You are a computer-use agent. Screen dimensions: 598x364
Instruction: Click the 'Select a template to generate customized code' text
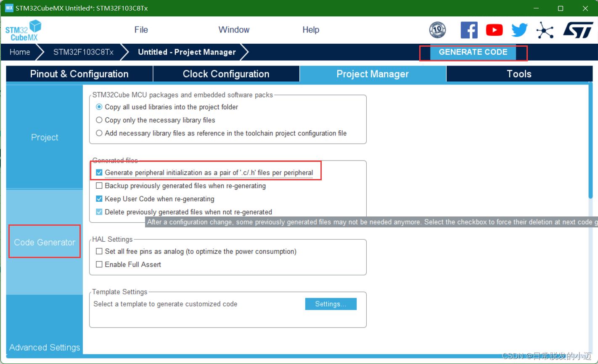[x=165, y=304]
